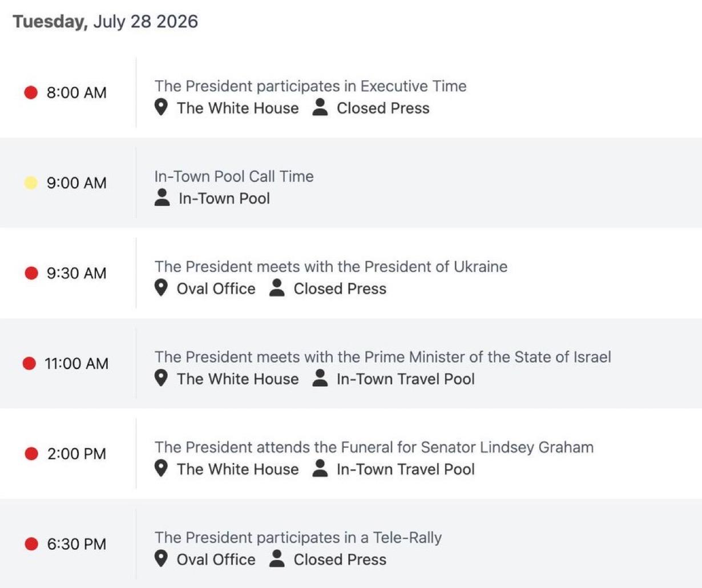Click the red dot beside 11:00 AM
The width and height of the screenshot is (702, 588).
click(29, 363)
